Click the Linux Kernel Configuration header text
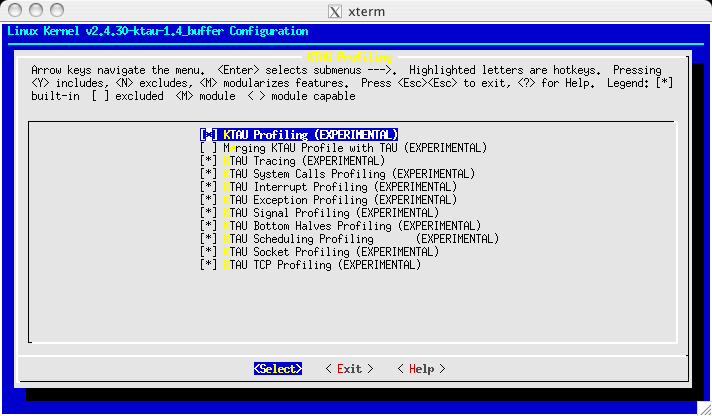Screen dimensions: 712x416 coord(158,31)
